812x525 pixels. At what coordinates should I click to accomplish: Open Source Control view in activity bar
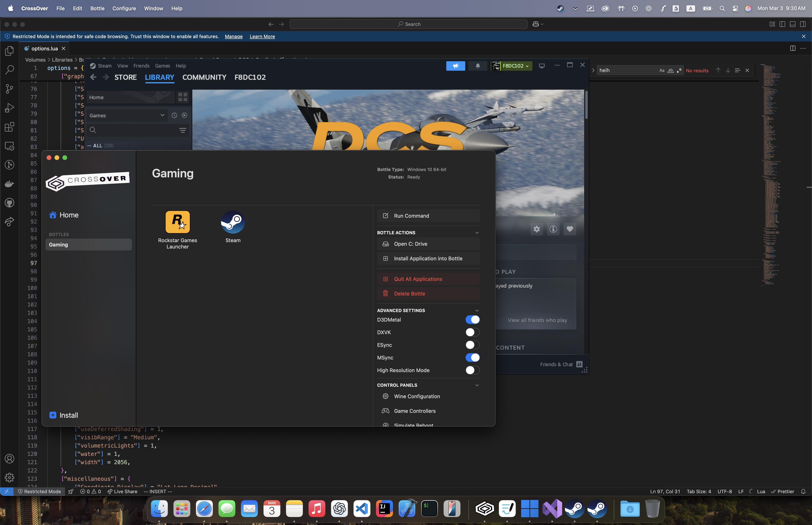coord(9,89)
